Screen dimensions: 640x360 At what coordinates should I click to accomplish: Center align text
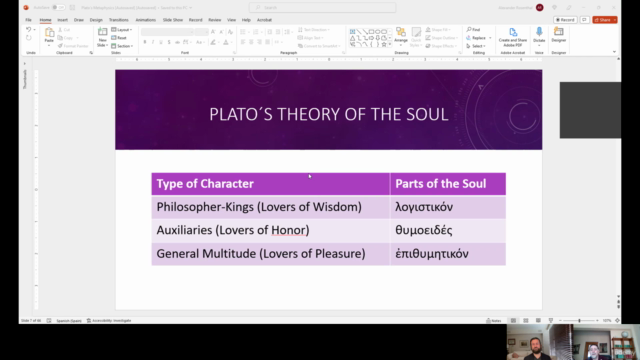pos(251,42)
